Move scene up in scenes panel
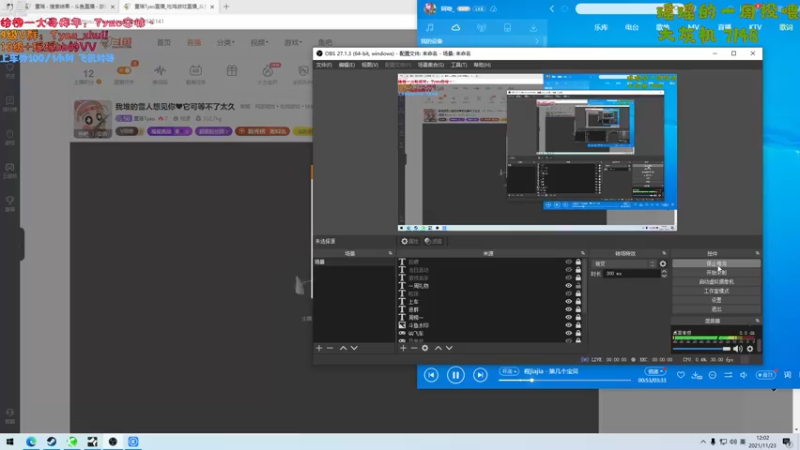The width and height of the screenshot is (800, 450). click(343, 348)
